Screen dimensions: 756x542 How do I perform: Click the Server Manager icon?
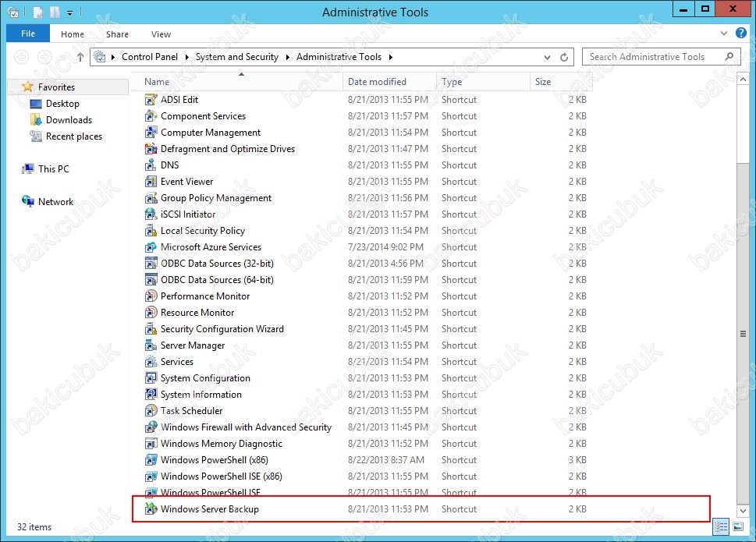pos(151,345)
